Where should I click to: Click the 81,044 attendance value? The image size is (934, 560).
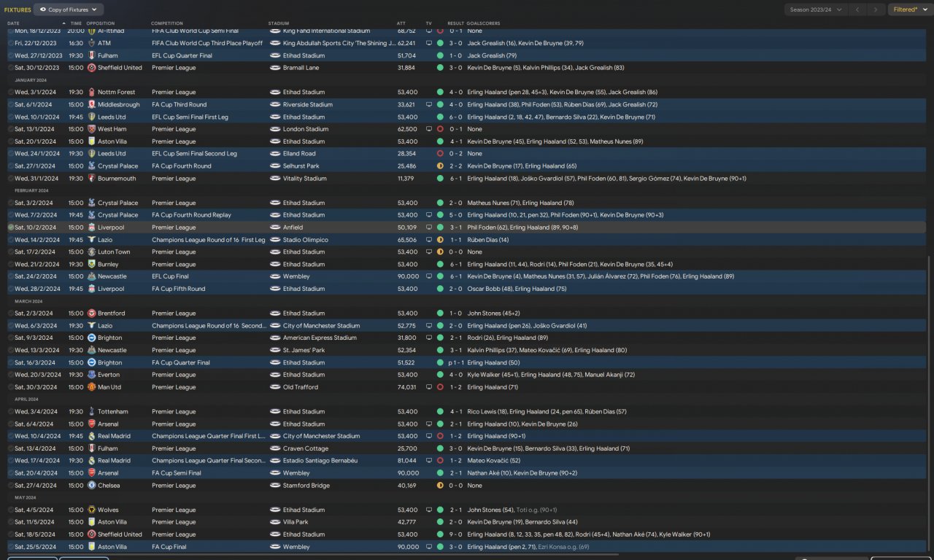(407, 461)
